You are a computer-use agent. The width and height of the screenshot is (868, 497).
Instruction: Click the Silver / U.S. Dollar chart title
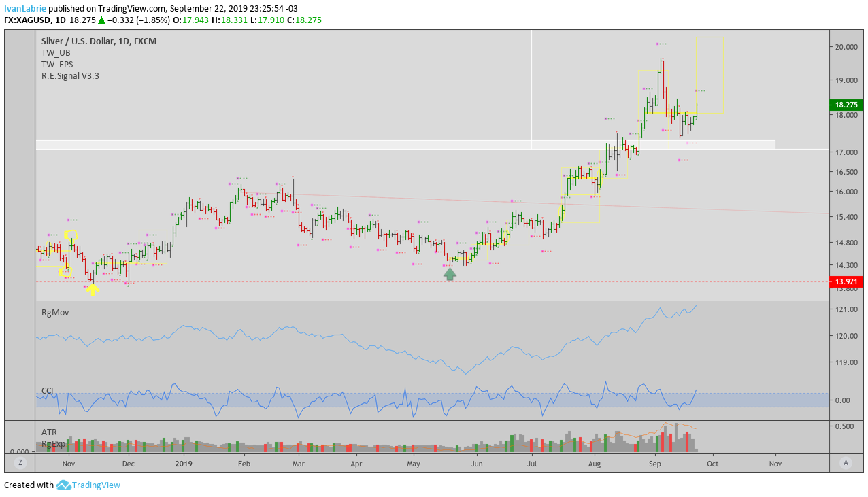(x=99, y=41)
